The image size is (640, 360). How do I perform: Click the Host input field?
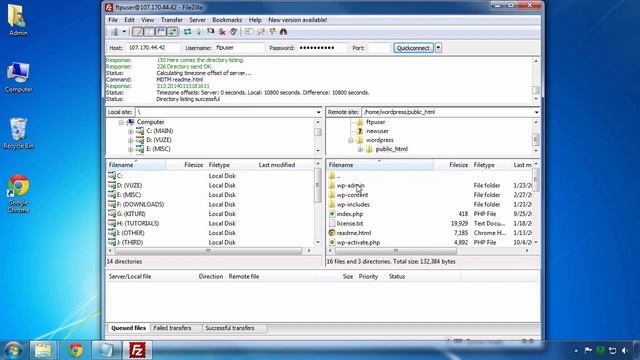pyautogui.click(x=153, y=48)
